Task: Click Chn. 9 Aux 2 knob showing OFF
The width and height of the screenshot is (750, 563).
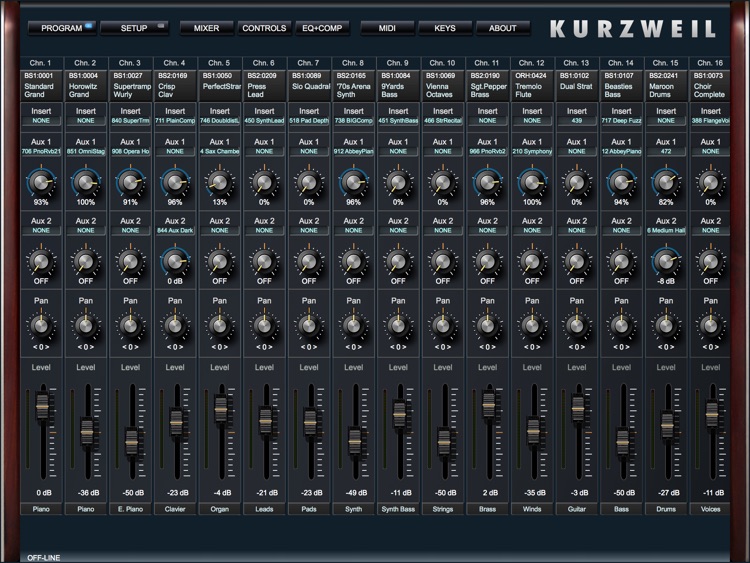Action: (398, 261)
